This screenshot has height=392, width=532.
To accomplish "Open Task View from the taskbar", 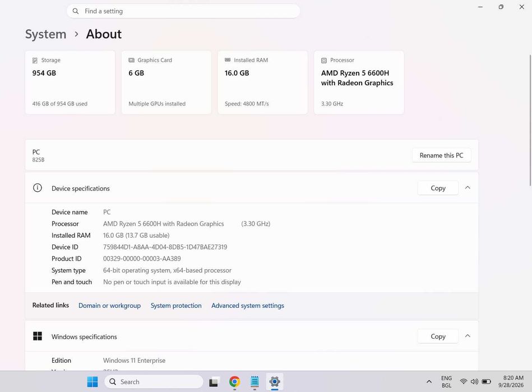I will pyautogui.click(x=214, y=382).
